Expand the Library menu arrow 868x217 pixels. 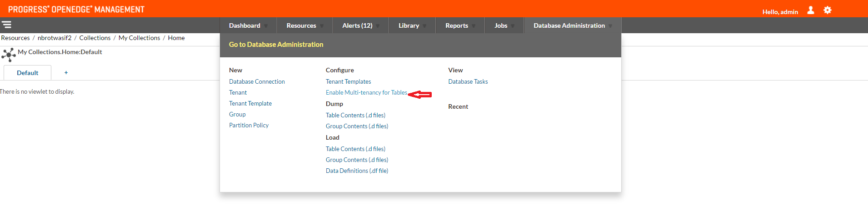pyautogui.click(x=424, y=26)
